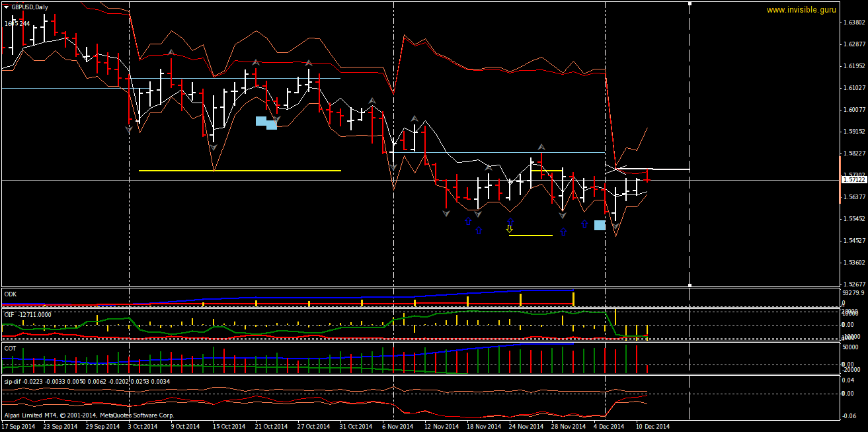
Task: Click the GBPUSD,Daily chart title
Action: 30,7
